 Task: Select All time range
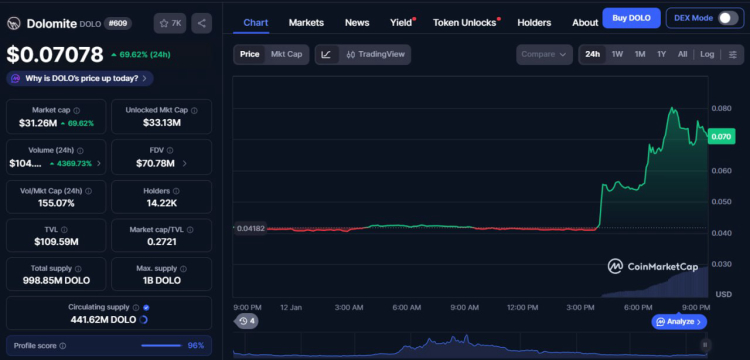click(683, 55)
